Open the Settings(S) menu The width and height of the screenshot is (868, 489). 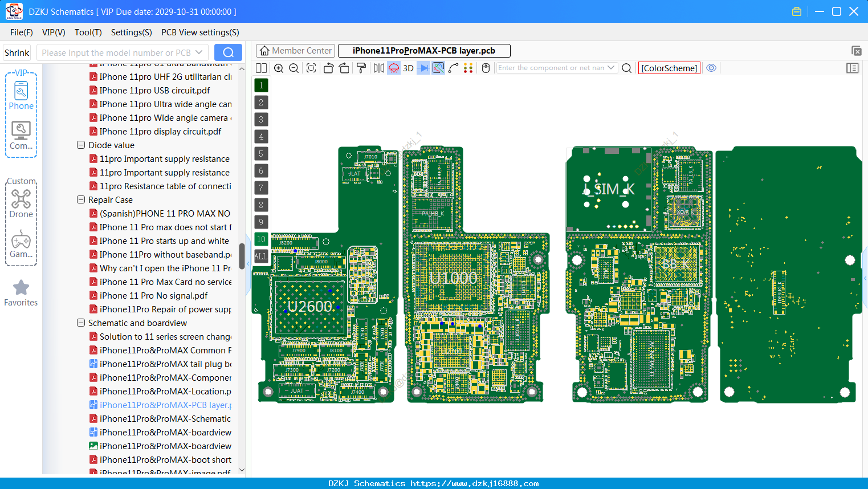point(132,32)
